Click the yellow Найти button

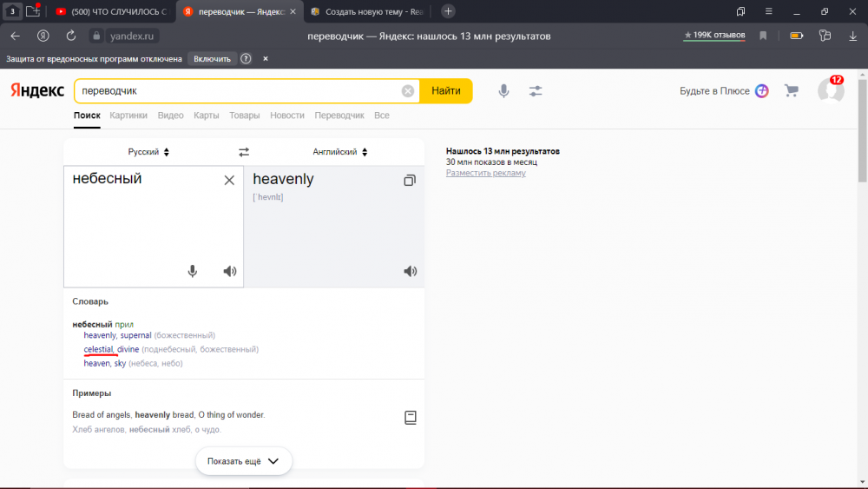pyautogui.click(x=445, y=91)
